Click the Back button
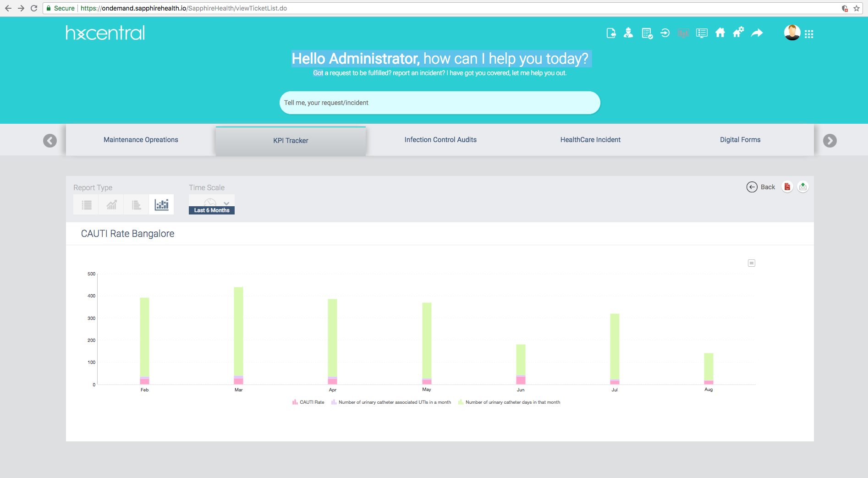868x478 pixels. [761, 187]
